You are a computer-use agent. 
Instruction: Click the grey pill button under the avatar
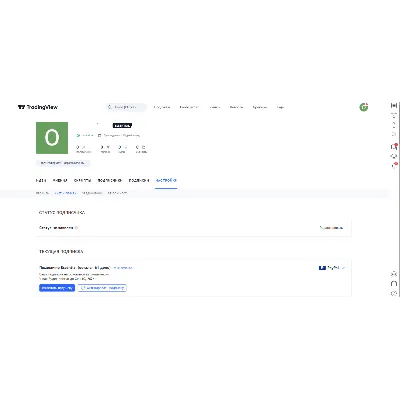tap(63, 163)
